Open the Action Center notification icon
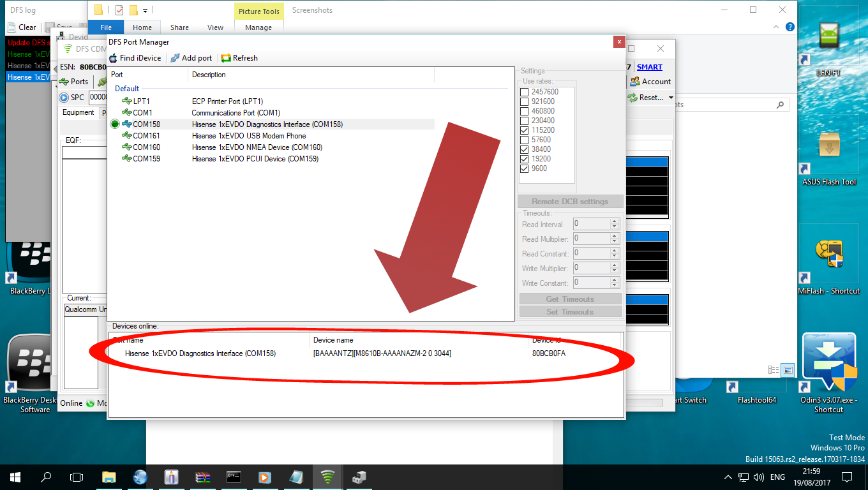 (x=847, y=477)
